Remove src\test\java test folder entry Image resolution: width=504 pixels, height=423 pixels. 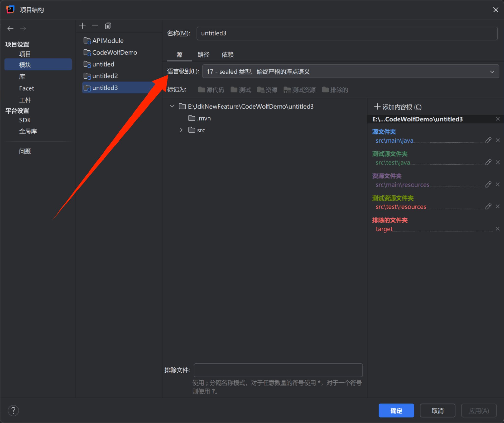498,162
